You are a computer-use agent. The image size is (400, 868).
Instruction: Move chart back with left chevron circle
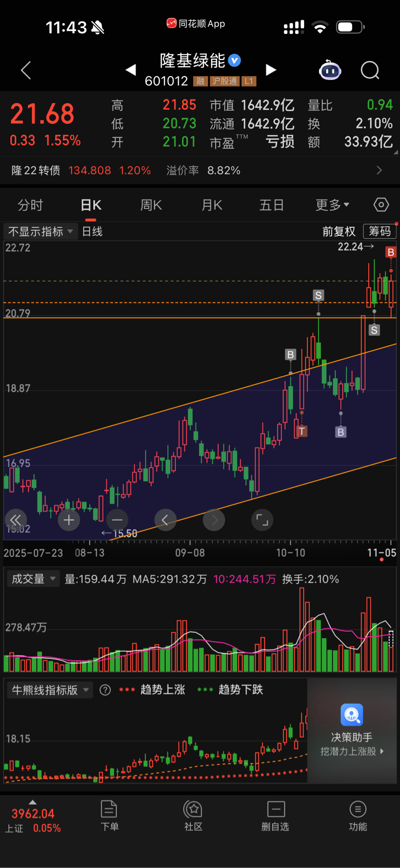click(x=166, y=520)
